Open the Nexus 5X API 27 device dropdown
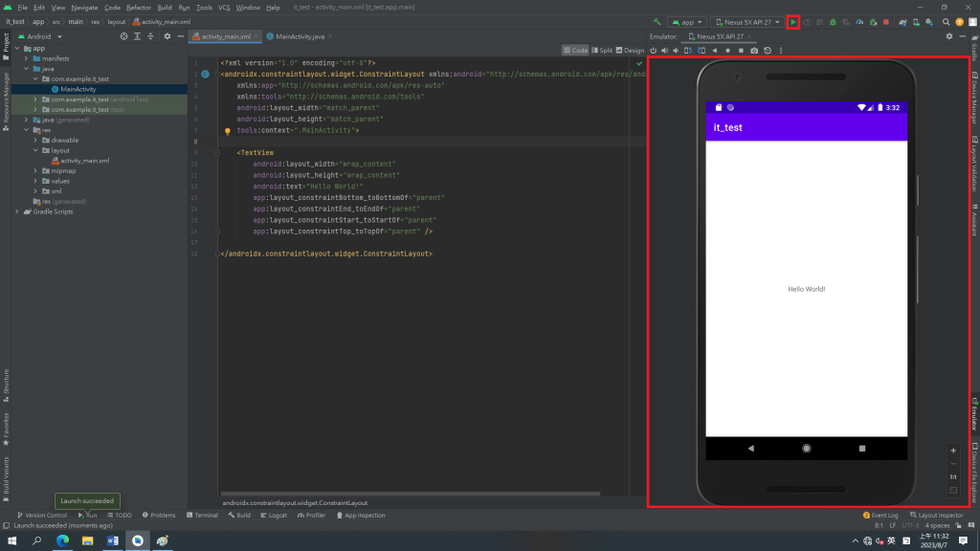Viewport: 980px width, 551px height. pyautogui.click(x=746, y=22)
